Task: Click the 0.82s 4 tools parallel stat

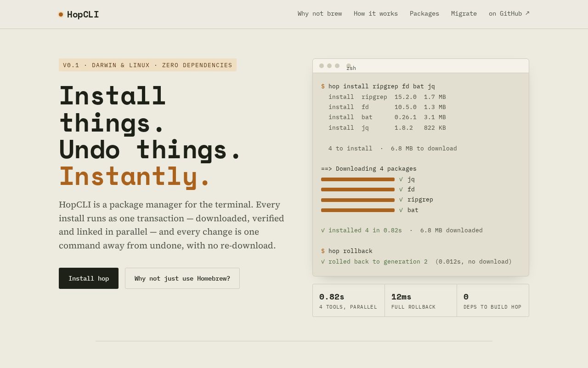Action: tap(349, 300)
